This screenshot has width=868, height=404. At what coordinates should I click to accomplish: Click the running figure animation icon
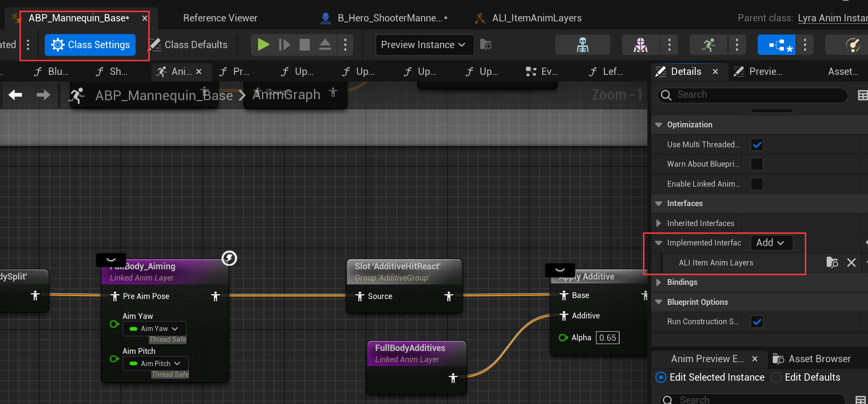click(708, 45)
